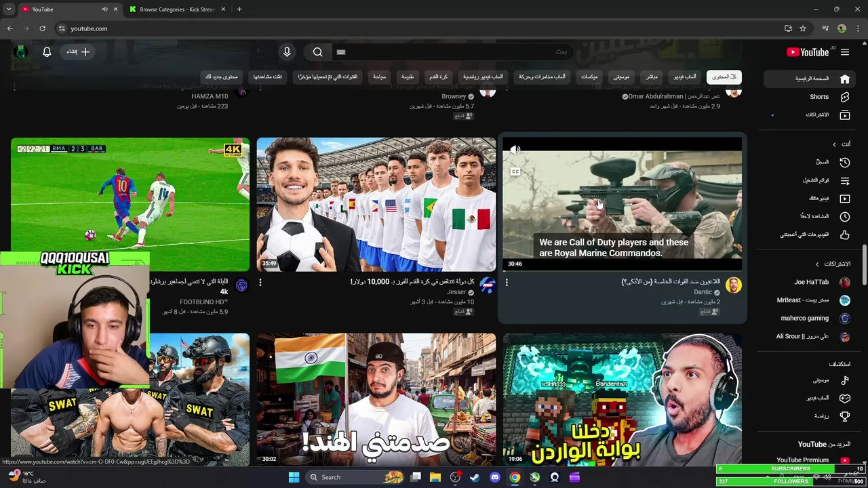This screenshot has width=868, height=488.
Task: Select the 'New to you' (محتوى جديد لك) chip
Action: point(222,77)
